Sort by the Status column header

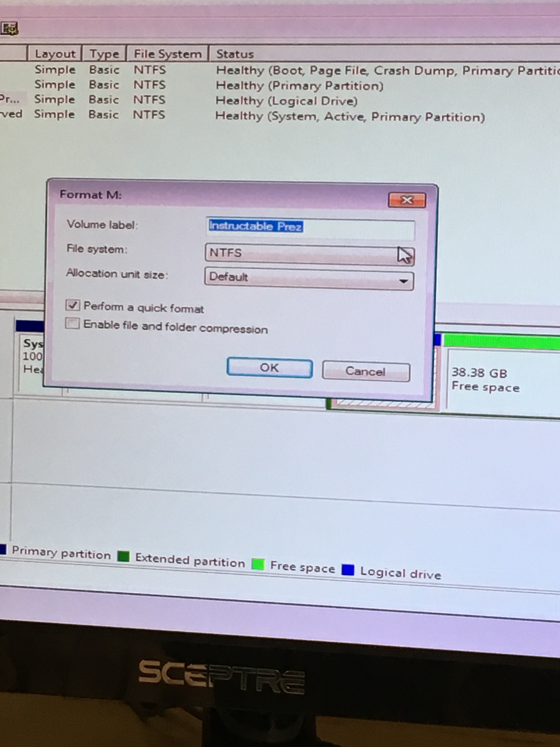[x=384, y=54]
